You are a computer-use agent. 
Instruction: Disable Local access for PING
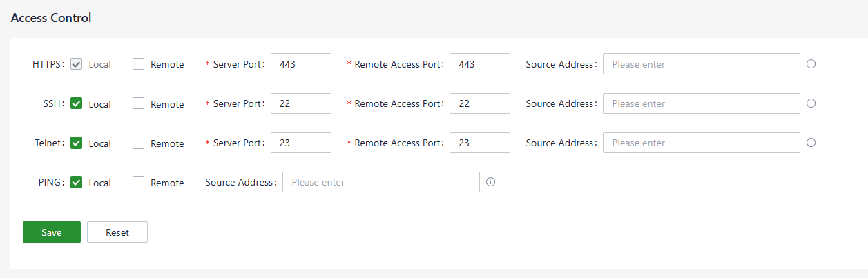(x=77, y=182)
